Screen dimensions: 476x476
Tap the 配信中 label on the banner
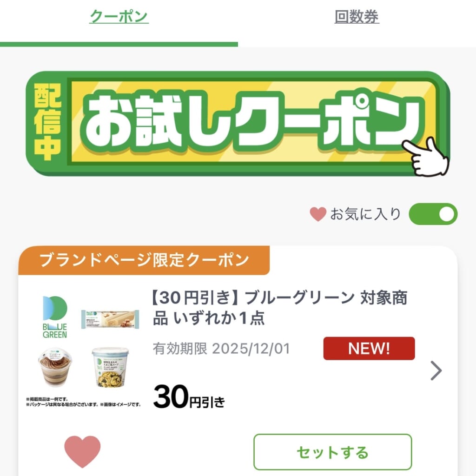47,123
